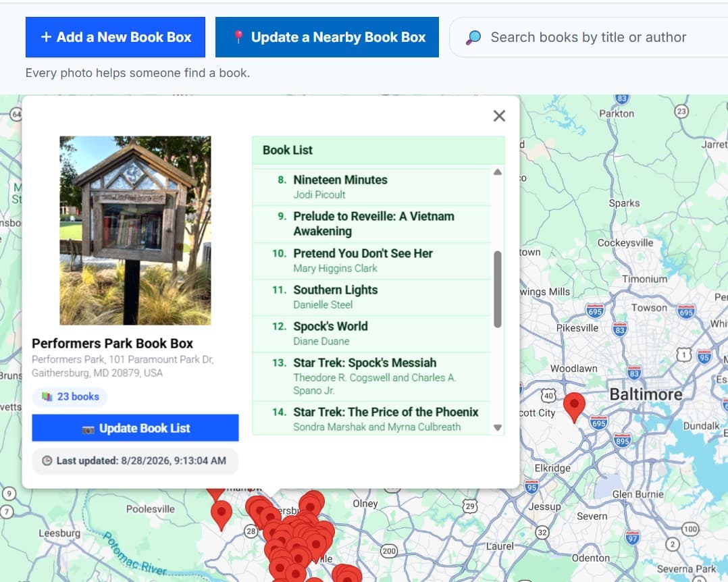Image resolution: width=728 pixels, height=582 pixels.
Task: Click the Update Book List button
Action: coord(135,428)
